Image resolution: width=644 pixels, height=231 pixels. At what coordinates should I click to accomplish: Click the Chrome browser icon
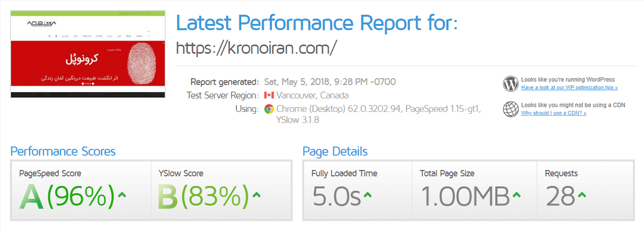269,109
